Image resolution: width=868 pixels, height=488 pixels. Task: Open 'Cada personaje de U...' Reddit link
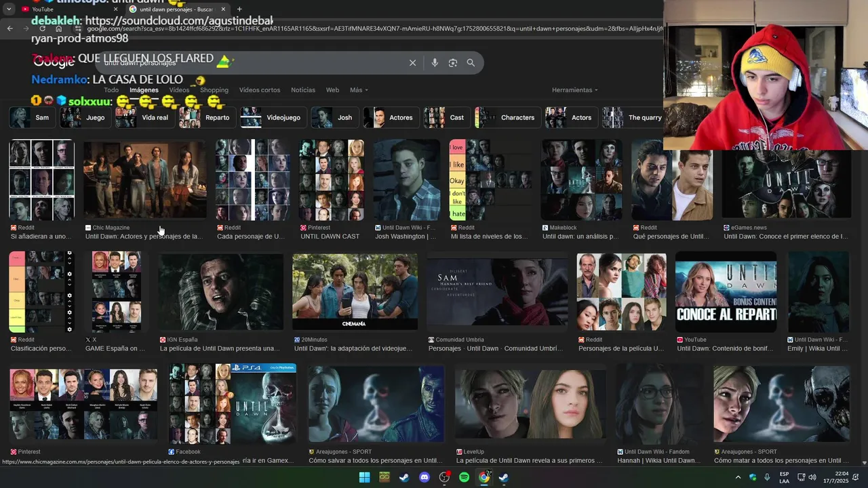pos(250,237)
